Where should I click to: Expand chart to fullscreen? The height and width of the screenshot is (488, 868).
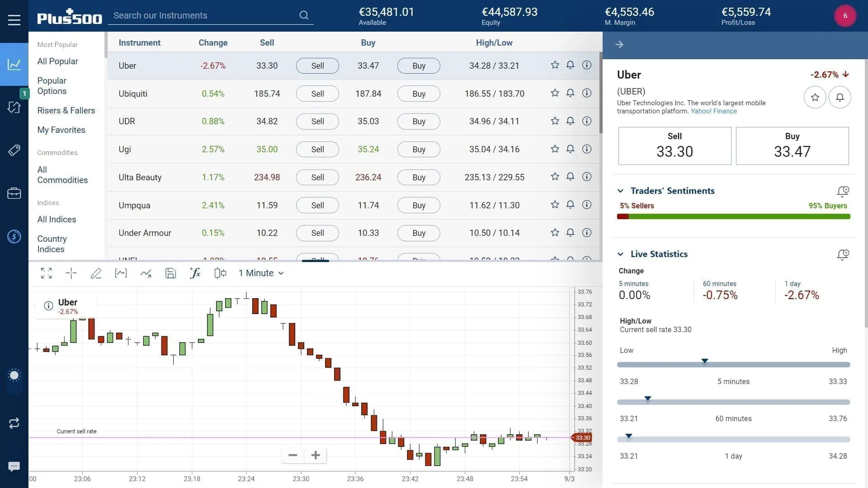(x=46, y=273)
